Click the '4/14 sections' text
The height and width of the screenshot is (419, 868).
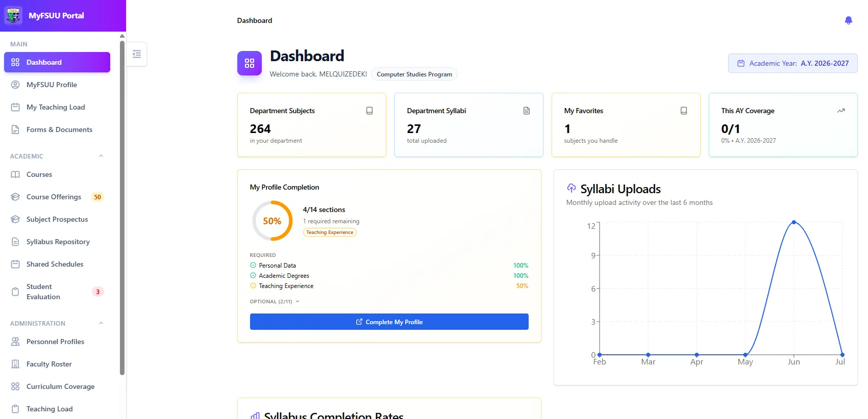[324, 209]
